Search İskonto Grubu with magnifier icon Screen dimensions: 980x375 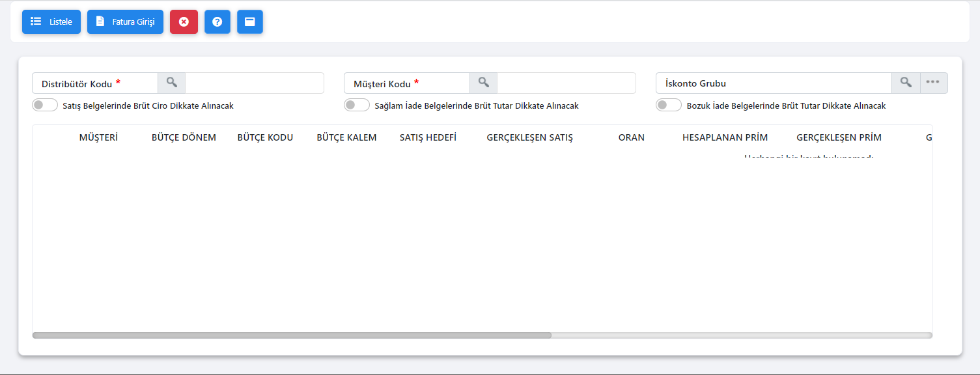tap(906, 83)
